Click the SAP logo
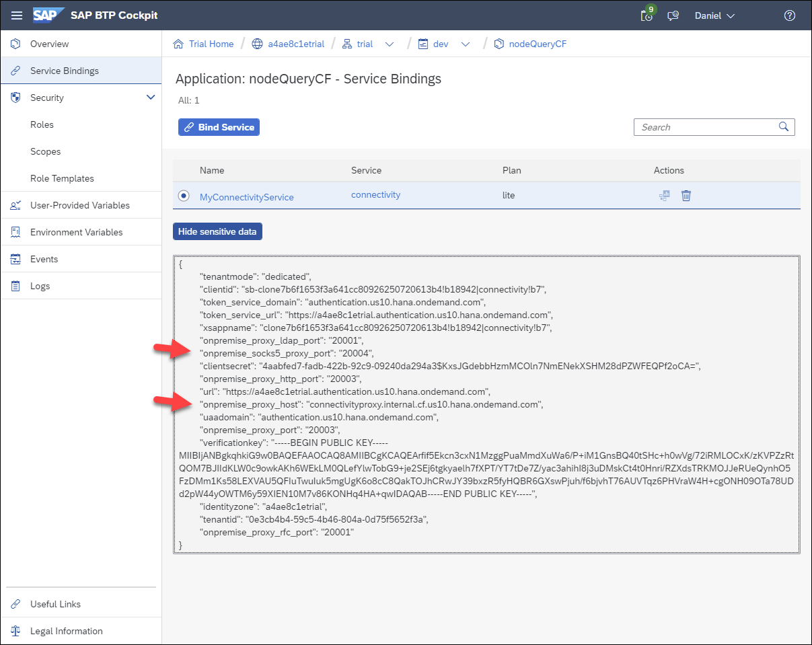Viewport: 812px width, 645px height. 48,15
